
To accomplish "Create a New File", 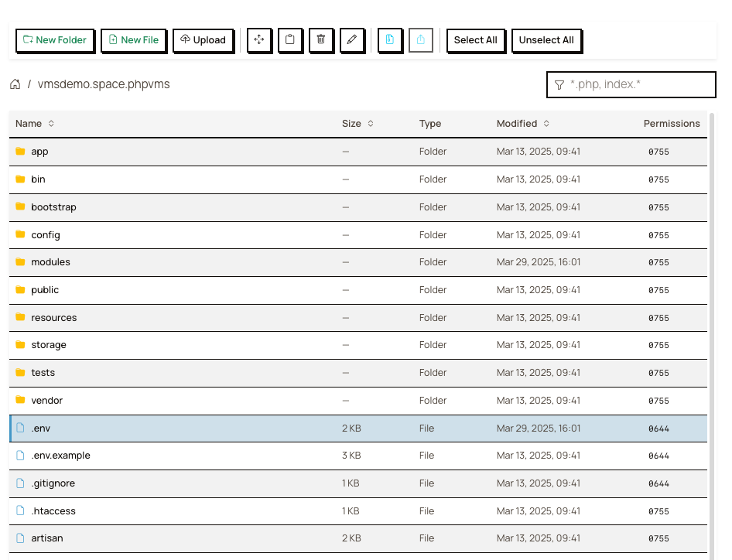I will pyautogui.click(x=134, y=40).
